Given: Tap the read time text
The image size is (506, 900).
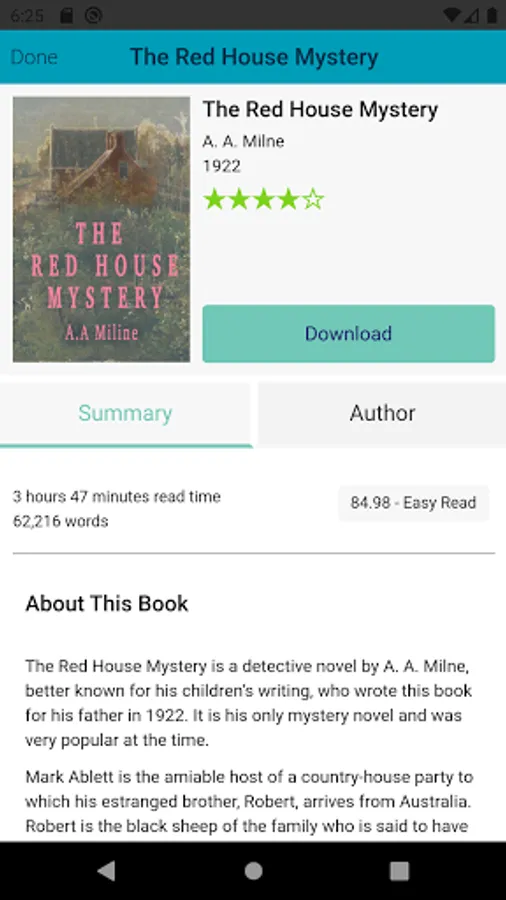Looking at the screenshot, I should [x=116, y=496].
